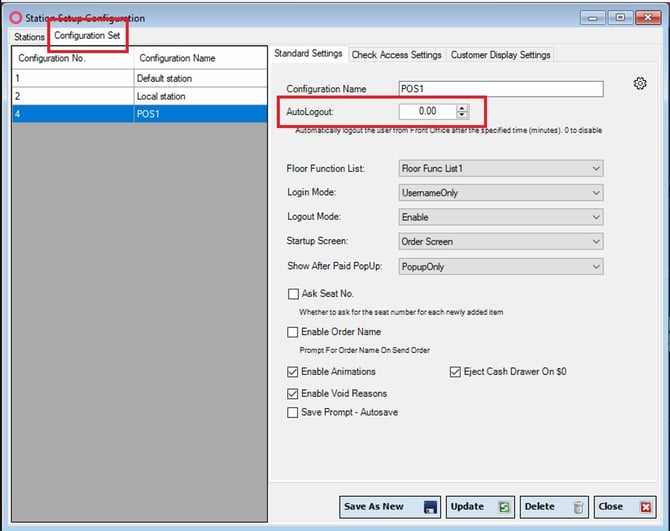Click the Save As New button

pyautogui.click(x=390, y=507)
